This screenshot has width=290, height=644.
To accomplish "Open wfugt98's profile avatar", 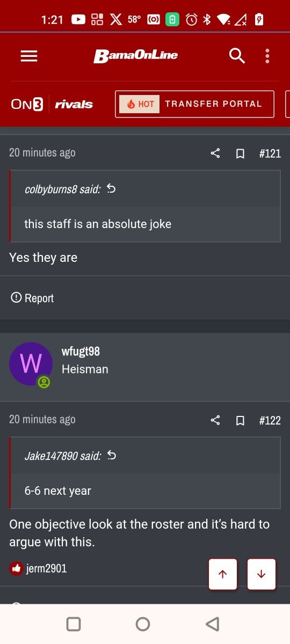I will (x=31, y=363).
